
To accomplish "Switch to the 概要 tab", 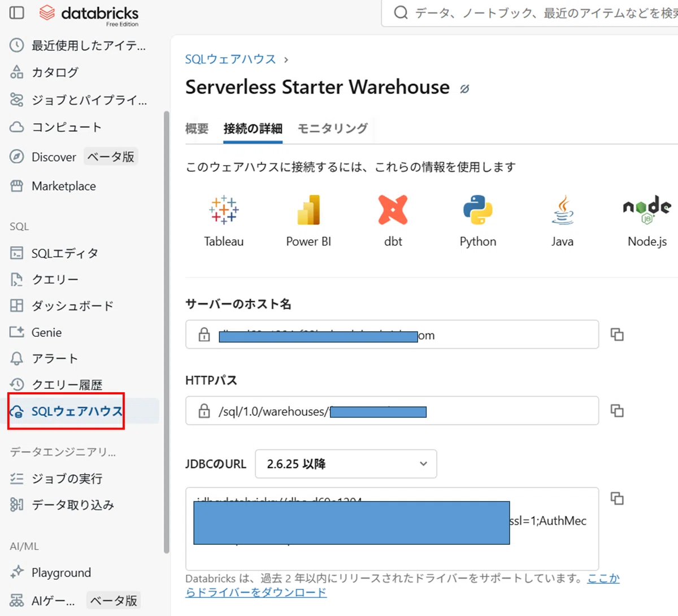I will point(197,129).
